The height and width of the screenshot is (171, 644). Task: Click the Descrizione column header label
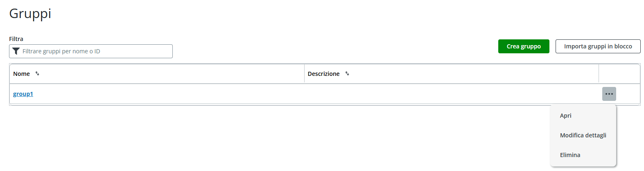323,74
